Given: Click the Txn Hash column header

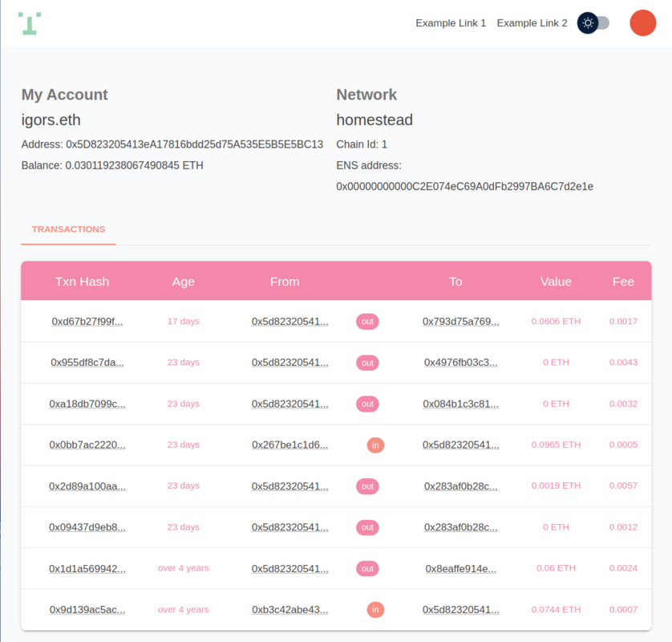Looking at the screenshot, I should [x=82, y=282].
